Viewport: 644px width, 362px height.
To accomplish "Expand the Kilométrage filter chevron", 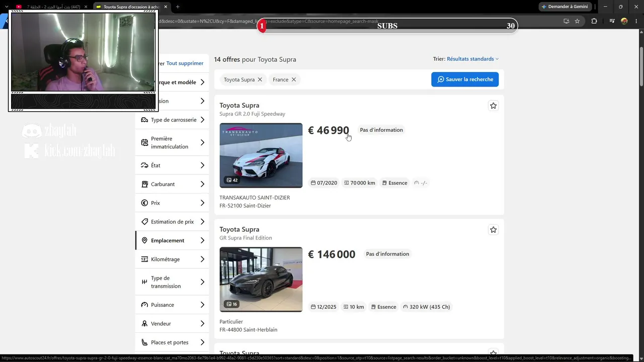I will point(202,259).
